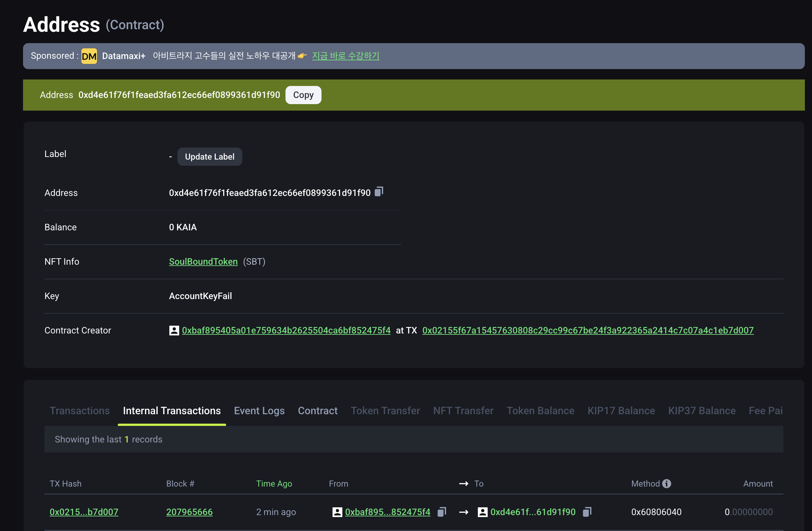Click the Datamaxi+ DM logo icon

pos(89,56)
